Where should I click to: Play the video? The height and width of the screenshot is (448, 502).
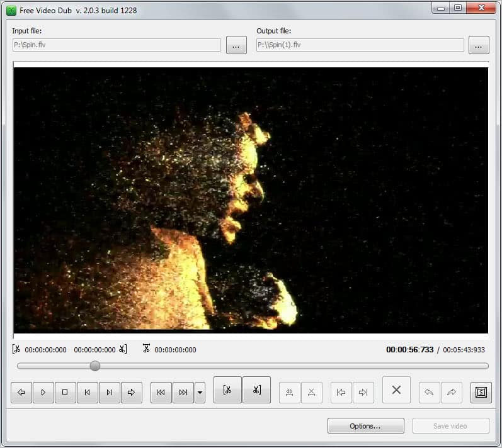tap(43, 393)
